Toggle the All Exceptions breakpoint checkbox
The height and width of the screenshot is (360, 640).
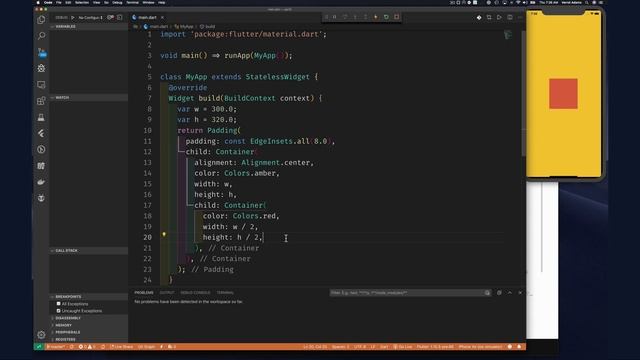coord(58,304)
